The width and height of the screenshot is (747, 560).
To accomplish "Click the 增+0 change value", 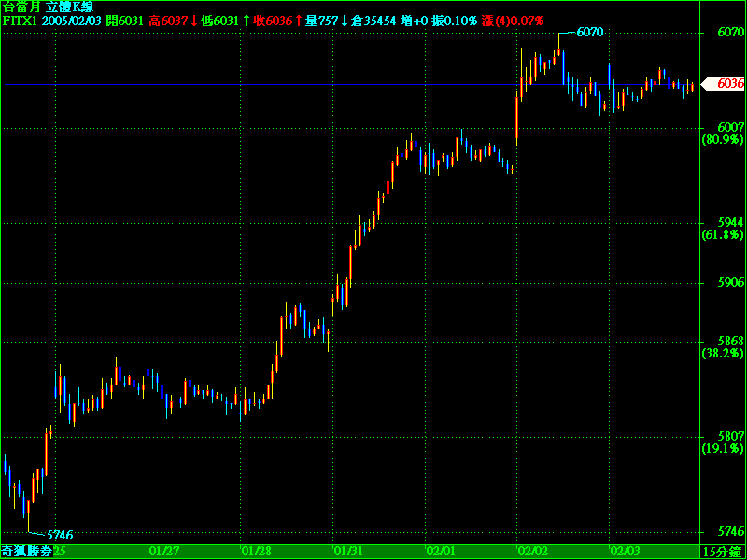I will click(x=415, y=21).
